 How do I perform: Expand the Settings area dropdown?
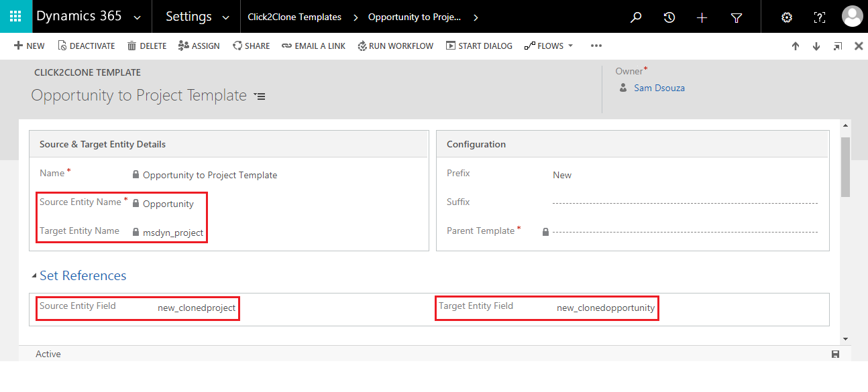226,17
